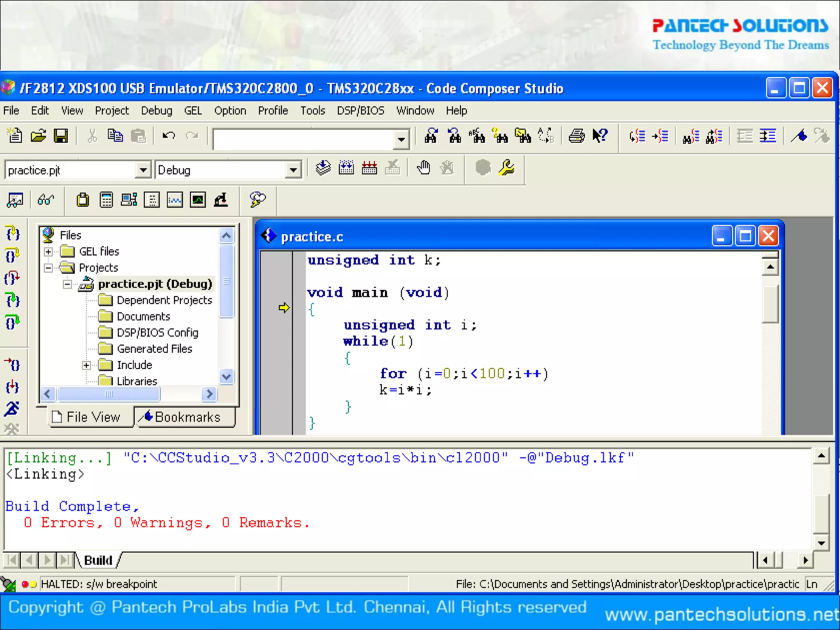Click the Save file toolbar icon
The width and height of the screenshot is (840, 630).
click(x=61, y=136)
